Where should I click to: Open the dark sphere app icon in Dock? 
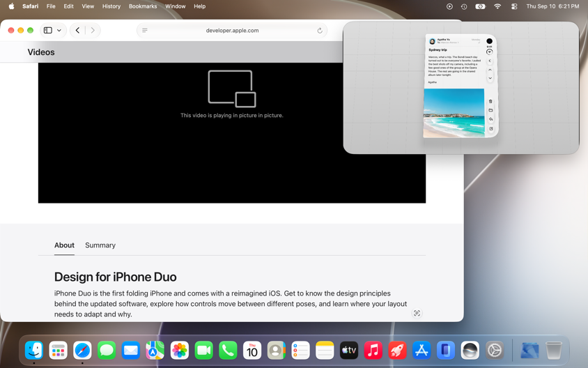coord(470,351)
